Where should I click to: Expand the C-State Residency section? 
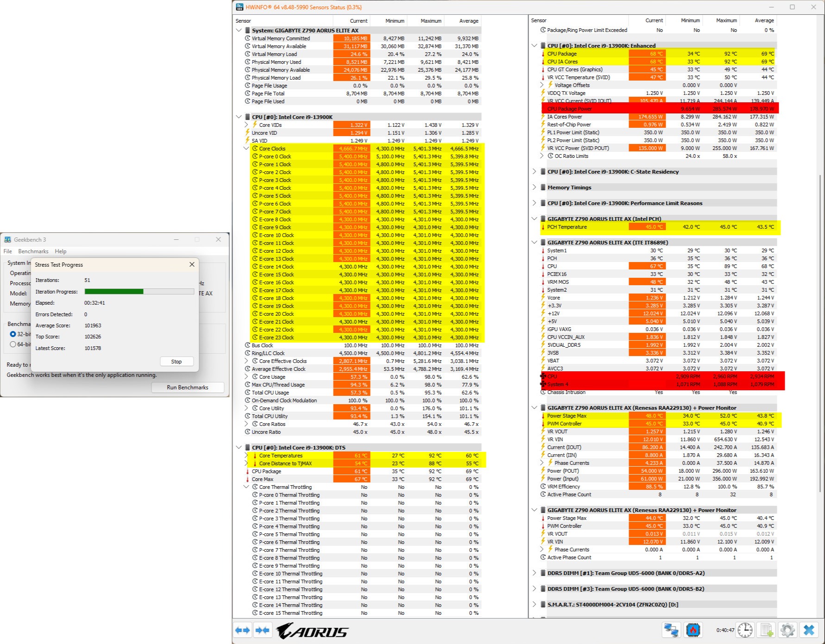pyautogui.click(x=534, y=172)
